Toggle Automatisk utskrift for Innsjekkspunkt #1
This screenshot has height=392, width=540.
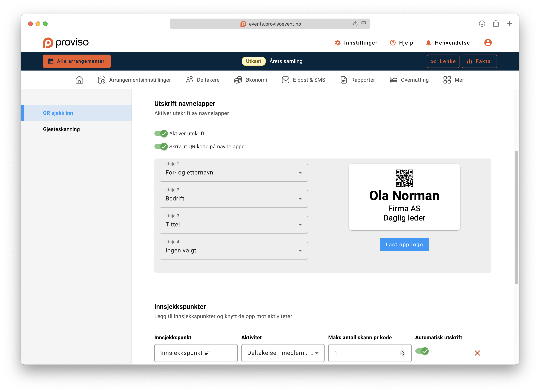[422, 351]
